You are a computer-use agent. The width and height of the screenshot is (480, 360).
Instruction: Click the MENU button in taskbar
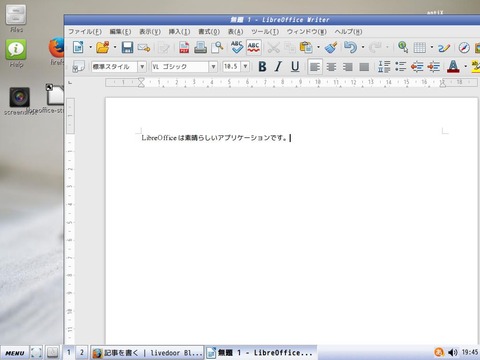click(15, 353)
